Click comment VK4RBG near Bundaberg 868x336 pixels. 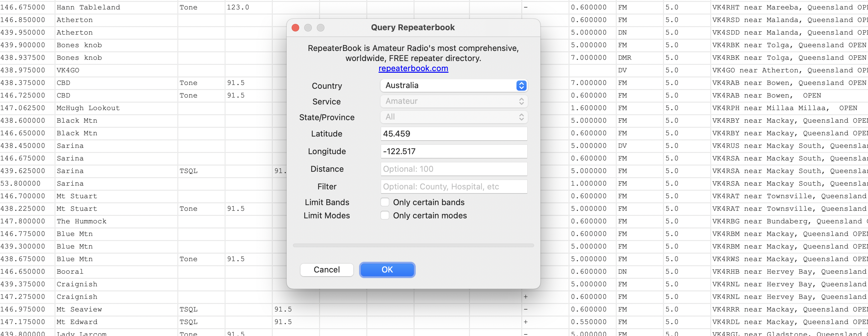click(790, 221)
